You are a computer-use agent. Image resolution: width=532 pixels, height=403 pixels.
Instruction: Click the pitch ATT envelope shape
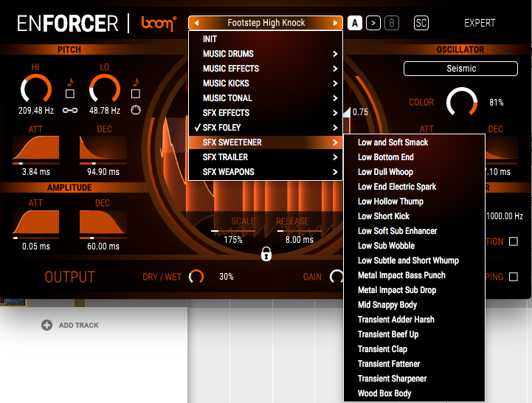[x=36, y=148]
